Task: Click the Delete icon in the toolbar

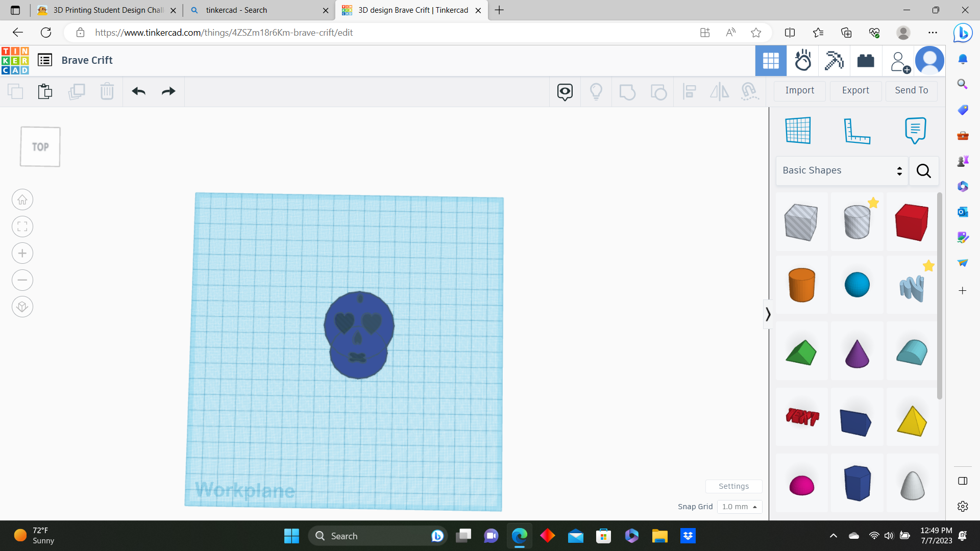Action: click(x=107, y=91)
